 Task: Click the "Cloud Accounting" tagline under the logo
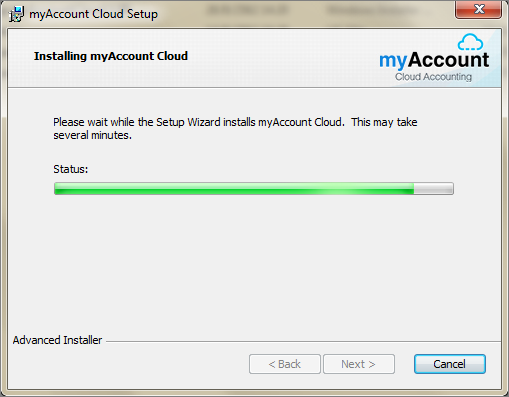[x=433, y=77]
